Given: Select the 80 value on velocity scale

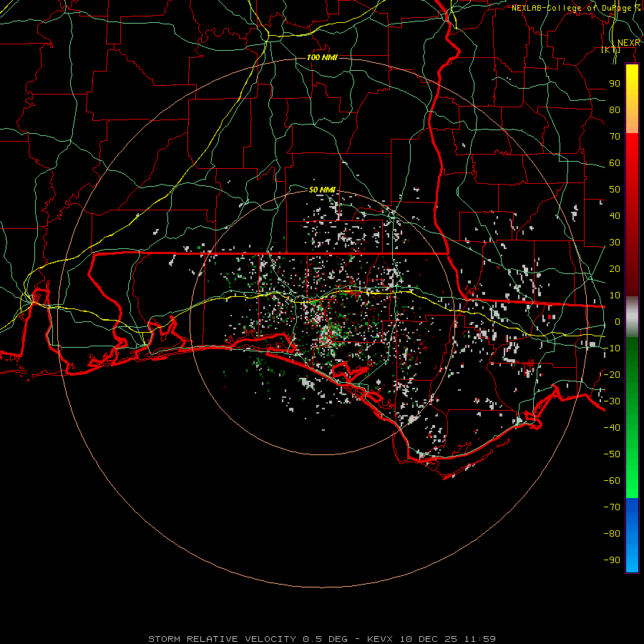Looking at the screenshot, I should click(x=615, y=110).
